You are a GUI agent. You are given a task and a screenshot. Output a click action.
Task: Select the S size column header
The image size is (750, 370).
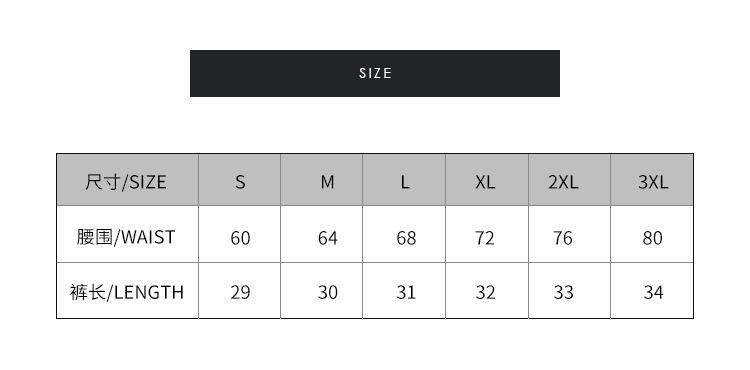tap(239, 180)
